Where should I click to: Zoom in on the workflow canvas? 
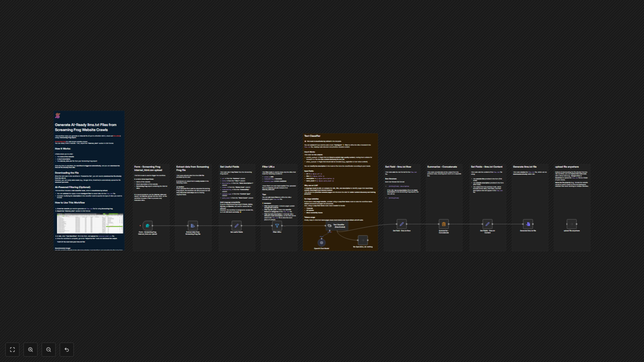[x=31, y=349]
